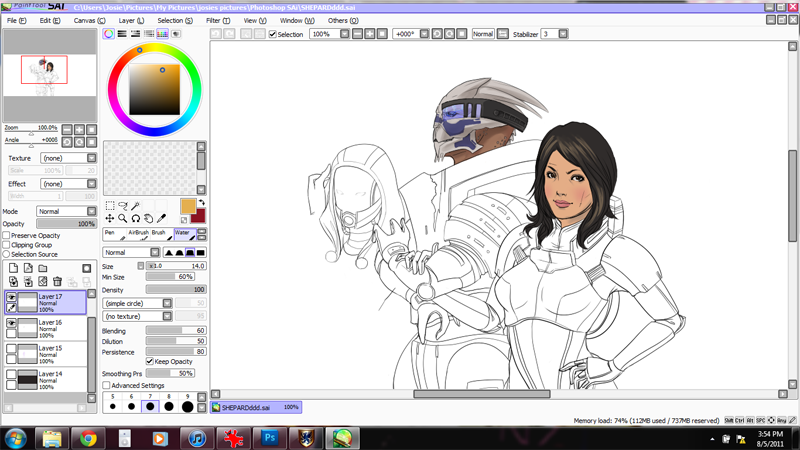Create a new layer folder
Image resolution: width=800 pixels, height=450 pixels.
pos(42,269)
